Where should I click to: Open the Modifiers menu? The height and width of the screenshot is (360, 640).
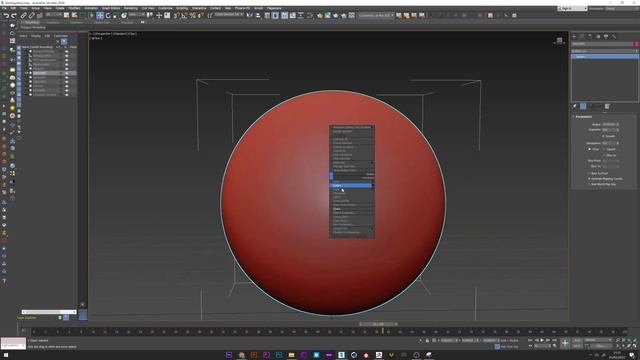(x=74, y=8)
